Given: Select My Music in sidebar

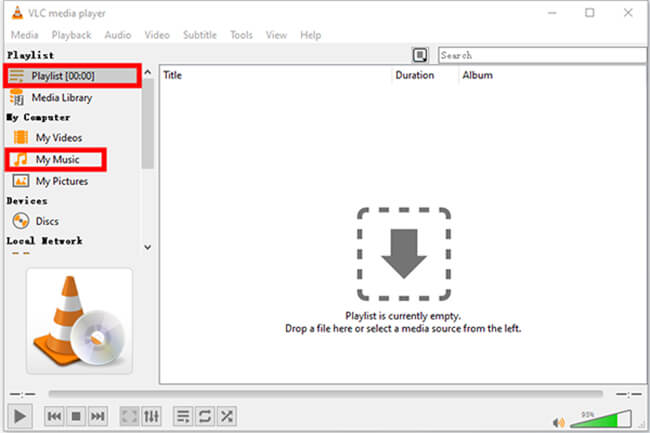Looking at the screenshot, I should (x=56, y=159).
